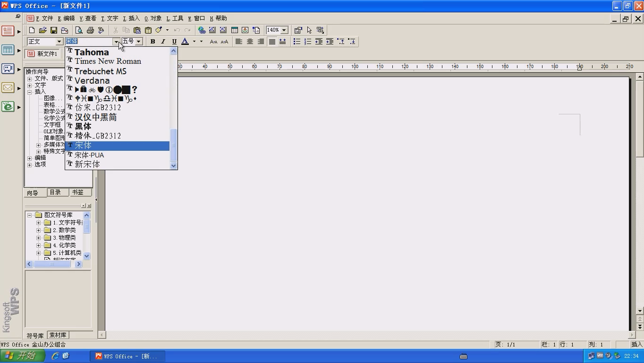Open the 插入 menu in the menu bar
This screenshot has height=363, width=644.
(x=131, y=18)
